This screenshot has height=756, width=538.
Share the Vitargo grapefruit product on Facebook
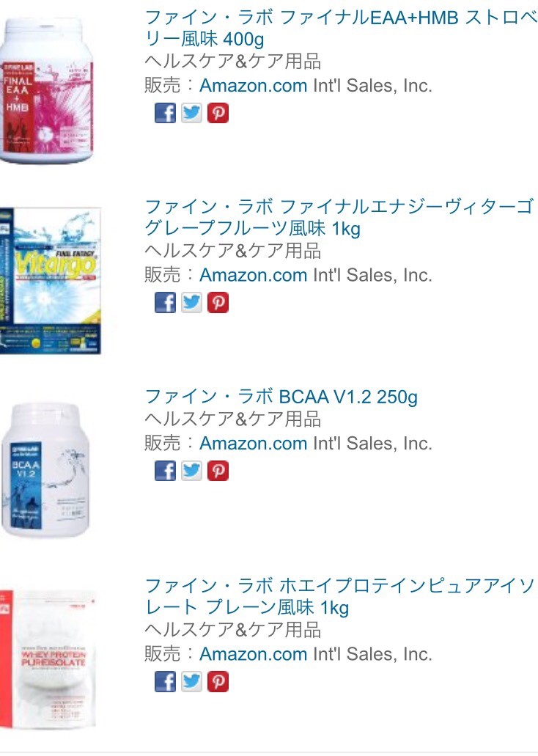[165, 302]
